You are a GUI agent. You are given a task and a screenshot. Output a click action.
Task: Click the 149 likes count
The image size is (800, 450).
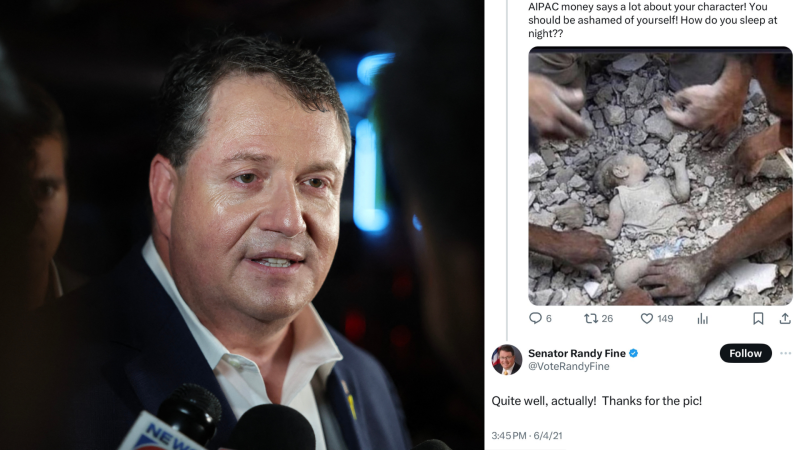coord(665,319)
